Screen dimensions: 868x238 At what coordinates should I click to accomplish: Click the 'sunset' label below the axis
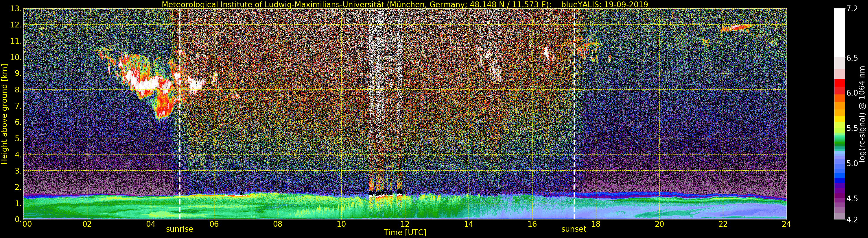574,229
